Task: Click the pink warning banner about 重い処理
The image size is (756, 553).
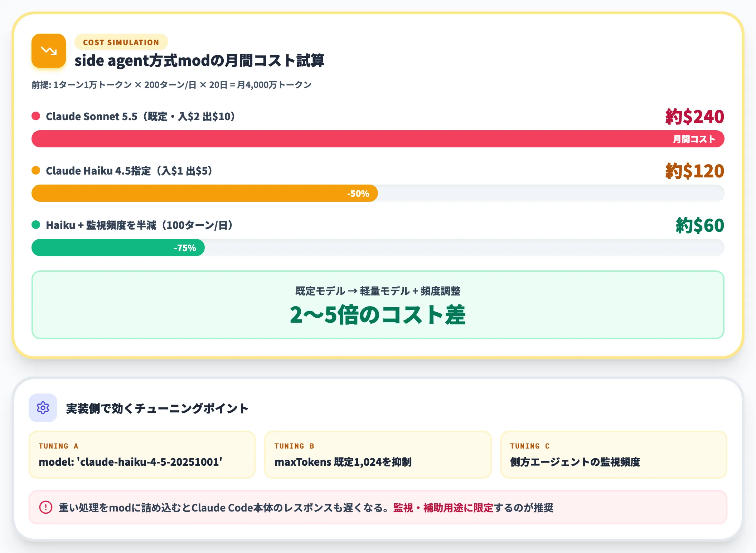Action: pos(378,507)
